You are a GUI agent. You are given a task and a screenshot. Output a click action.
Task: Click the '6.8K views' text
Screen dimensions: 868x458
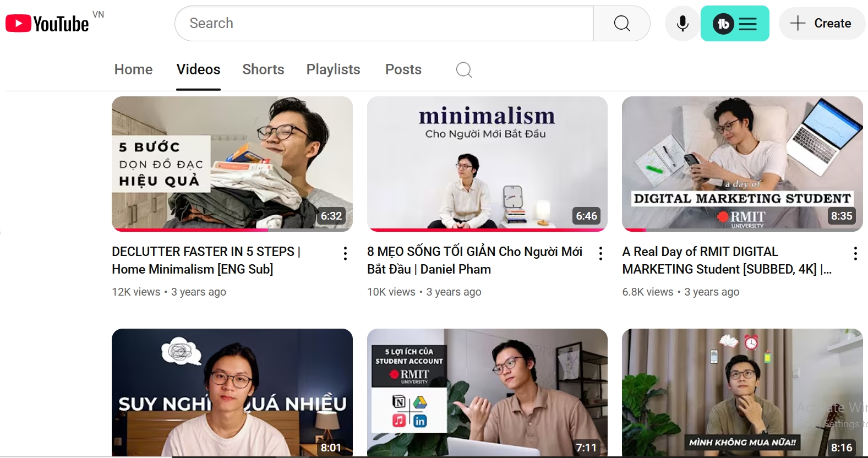tap(648, 292)
